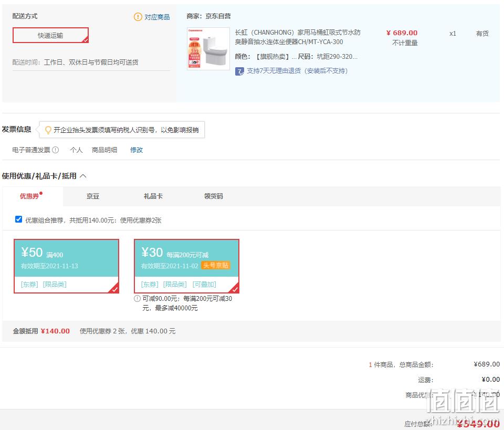This screenshot has width=504, height=430.
Task: Open the 支持7天无理由退货 policy link
Action: tap(297, 71)
